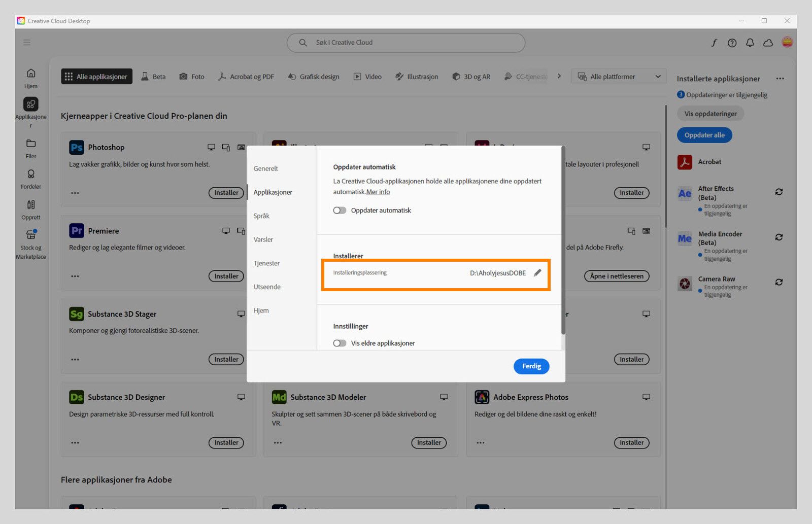Check cloud sync status icon

pyautogui.click(x=768, y=43)
